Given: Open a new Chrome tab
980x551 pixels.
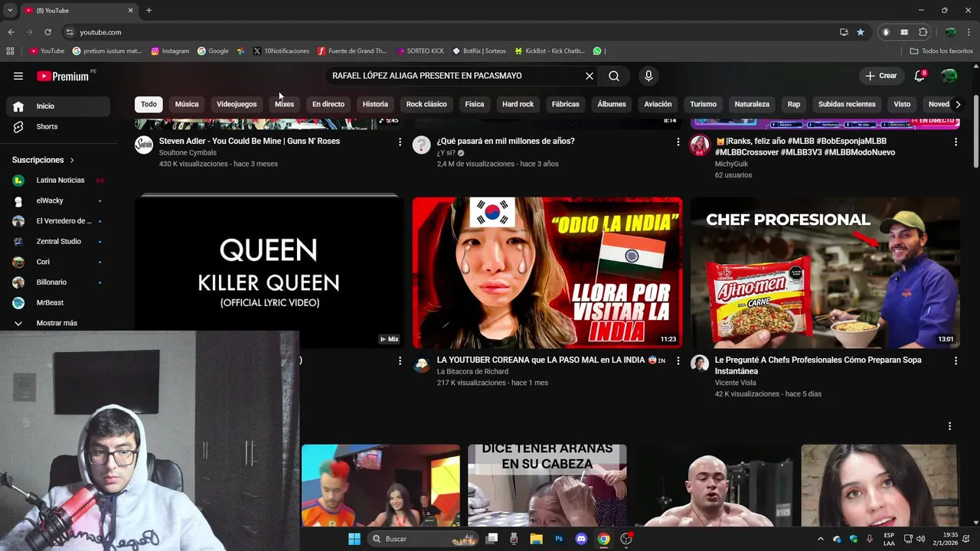Looking at the screenshot, I should pyautogui.click(x=149, y=10).
